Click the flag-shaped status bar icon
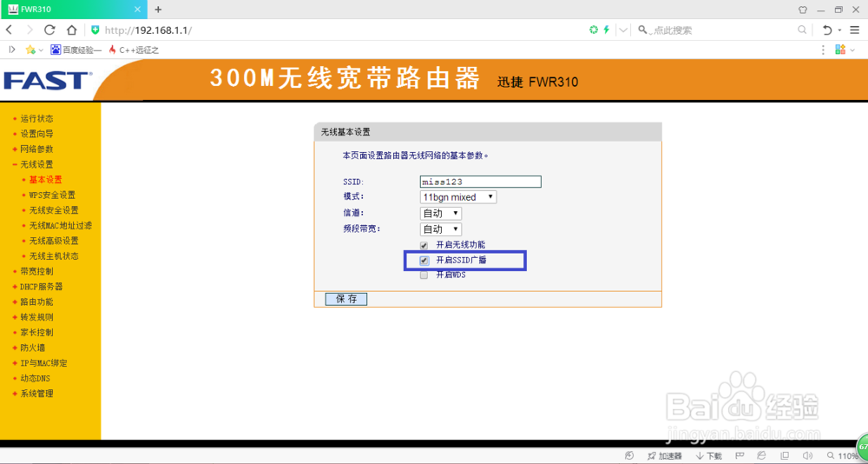 click(739, 455)
